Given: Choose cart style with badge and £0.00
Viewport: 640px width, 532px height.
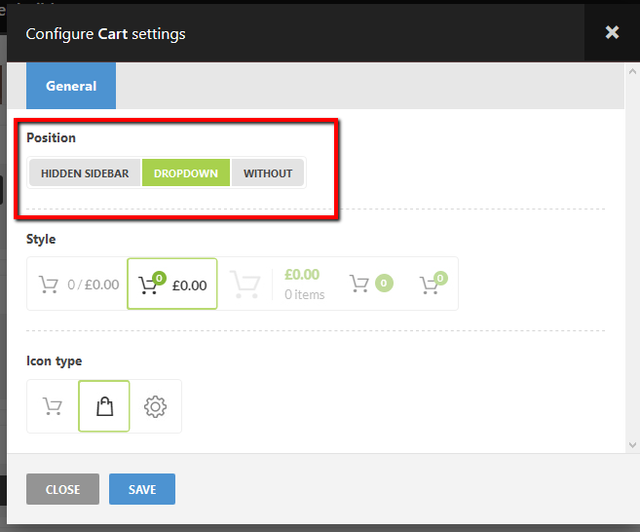Looking at the screenshot, I should click(x=172, y=284).
